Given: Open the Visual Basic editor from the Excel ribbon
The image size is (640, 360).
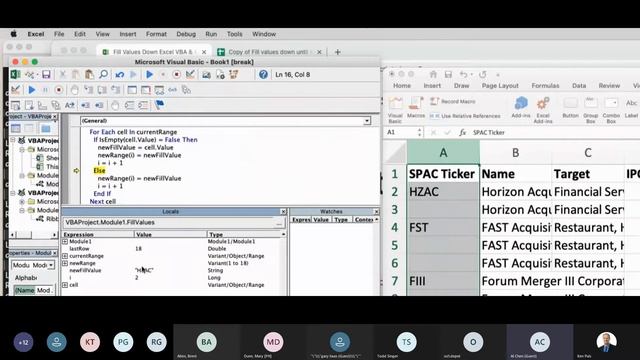Looking at the screenshot, I should 395,110.
